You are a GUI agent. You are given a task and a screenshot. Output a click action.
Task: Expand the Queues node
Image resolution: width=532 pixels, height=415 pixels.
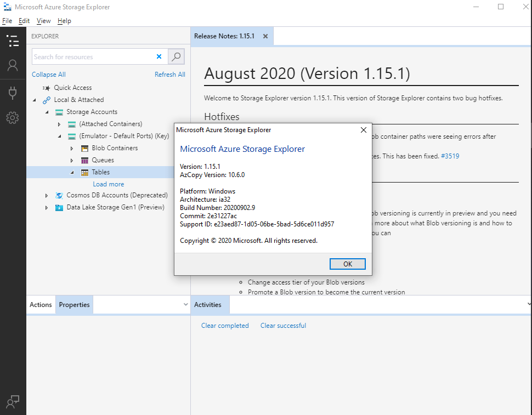tap(72, 161)
